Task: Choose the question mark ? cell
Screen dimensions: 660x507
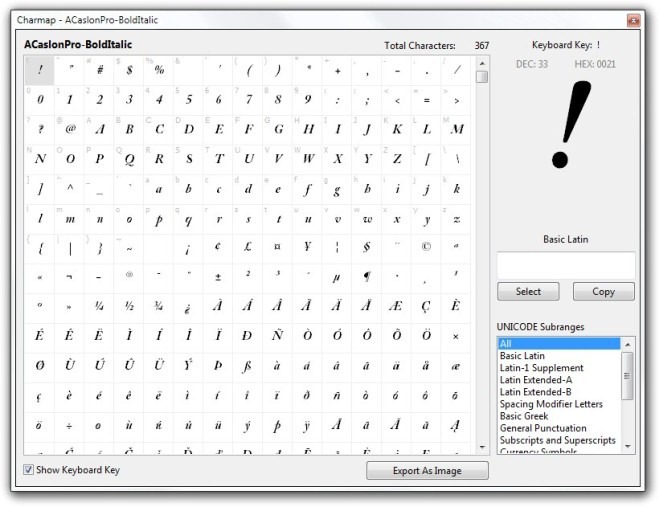Action: pos(40,130)
